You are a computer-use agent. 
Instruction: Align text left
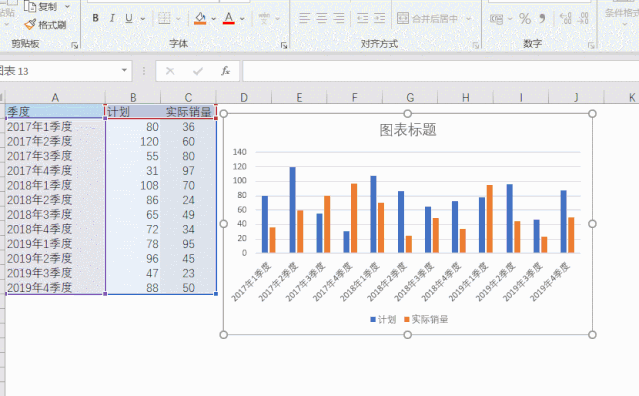click(x=304, y=18)
